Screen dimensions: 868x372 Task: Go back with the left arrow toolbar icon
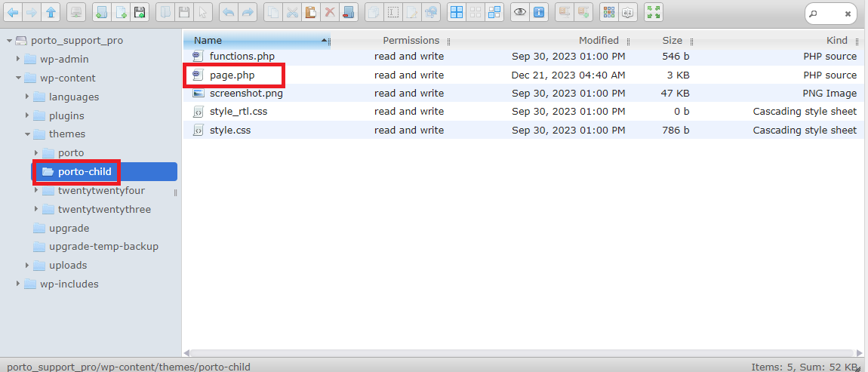click(x=14, y=12)
